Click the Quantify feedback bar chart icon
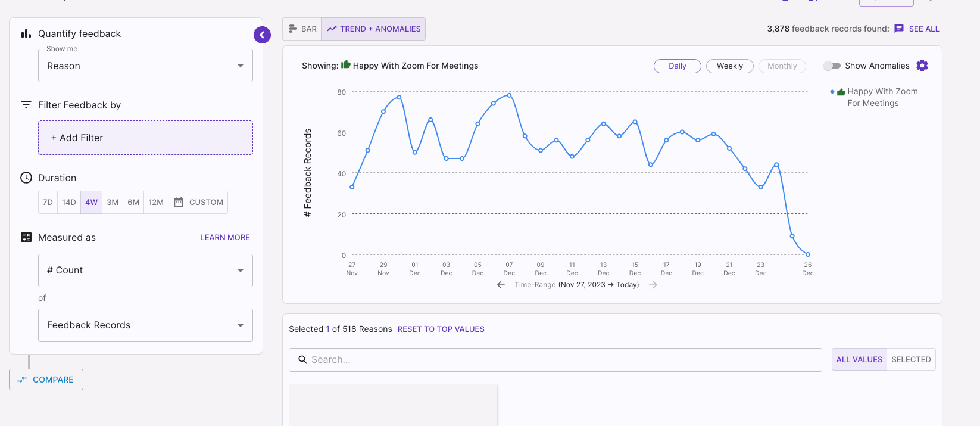The height and width of the screenshot is (426, 980). [x=26, y=34]
